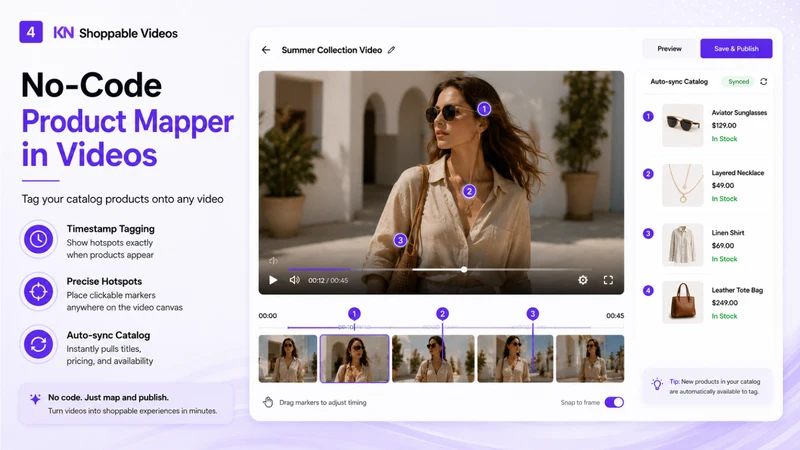The image size is (800, 450).
Task: Select the highlighted second timeline thumbnail
Action: pos(355,359)
